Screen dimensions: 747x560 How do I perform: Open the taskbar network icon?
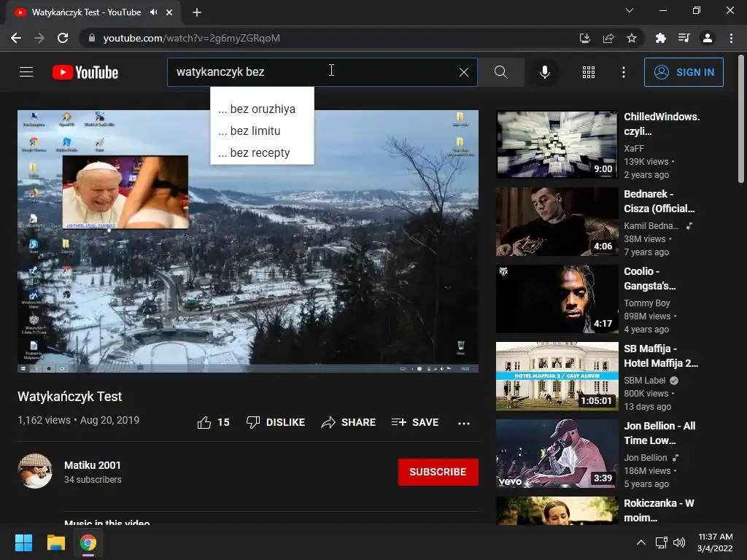tap(661, 542)
